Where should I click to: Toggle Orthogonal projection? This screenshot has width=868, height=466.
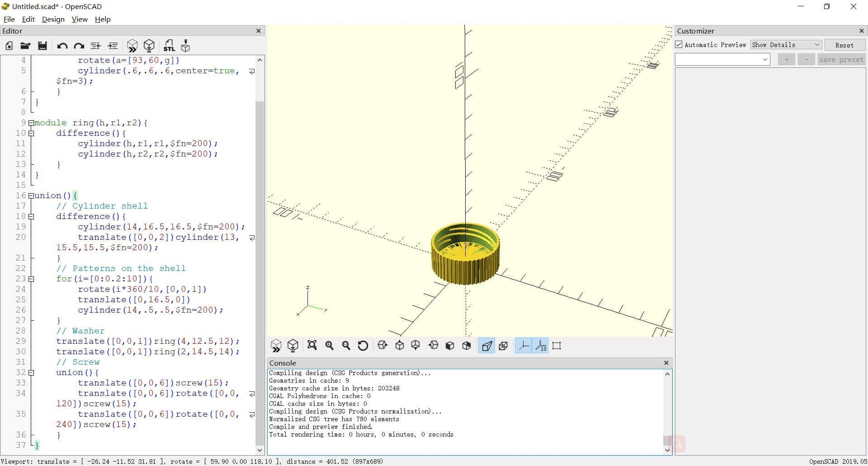tap(503, 346)
